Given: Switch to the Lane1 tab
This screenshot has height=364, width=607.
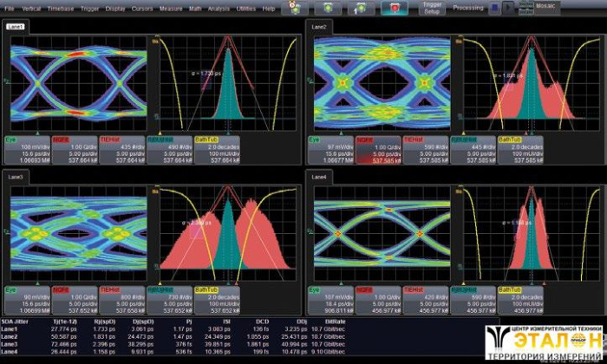Looking at the screenshot, I should pyautogui.click(x=16, y=27).
